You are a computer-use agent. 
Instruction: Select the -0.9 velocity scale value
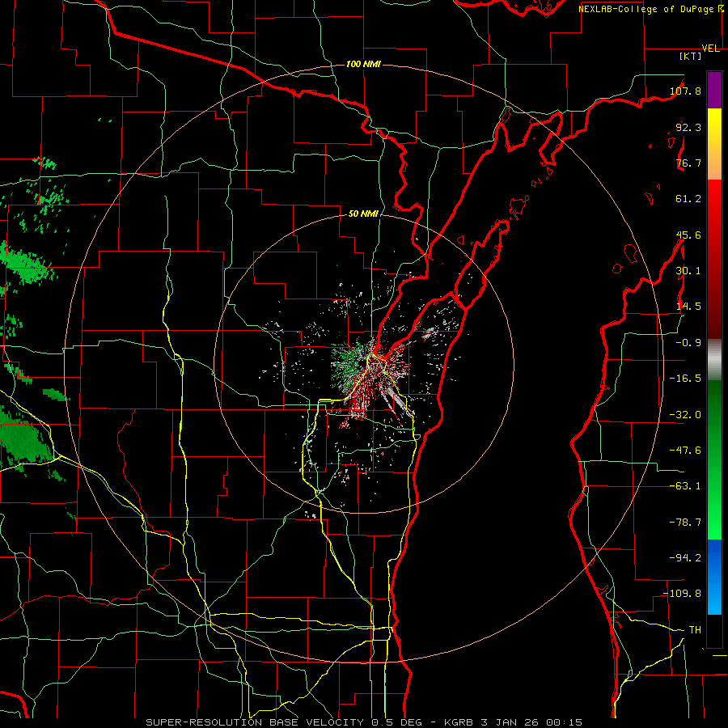tap(688, 343)
